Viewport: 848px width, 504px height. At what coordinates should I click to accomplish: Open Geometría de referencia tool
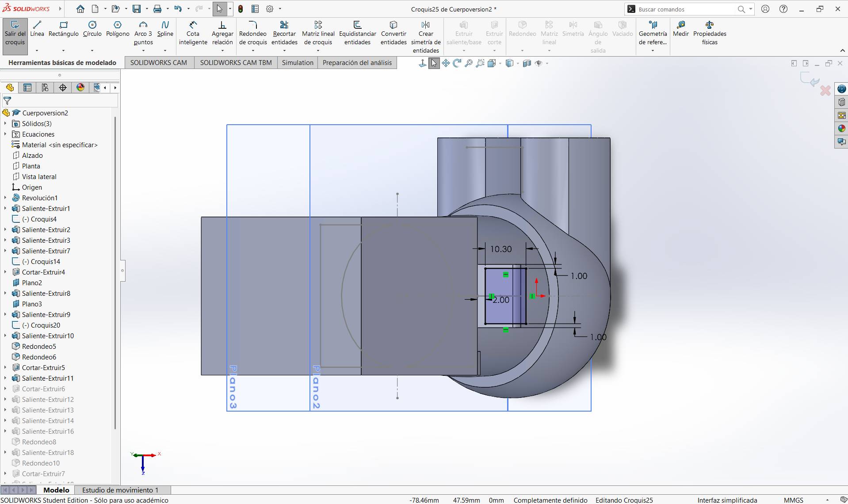coord(653,33)
